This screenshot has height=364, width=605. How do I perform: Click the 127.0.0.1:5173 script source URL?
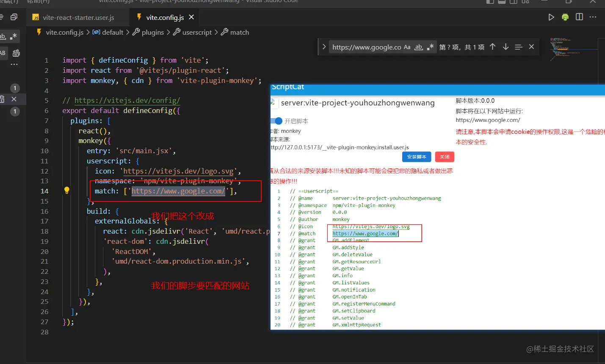340,147
